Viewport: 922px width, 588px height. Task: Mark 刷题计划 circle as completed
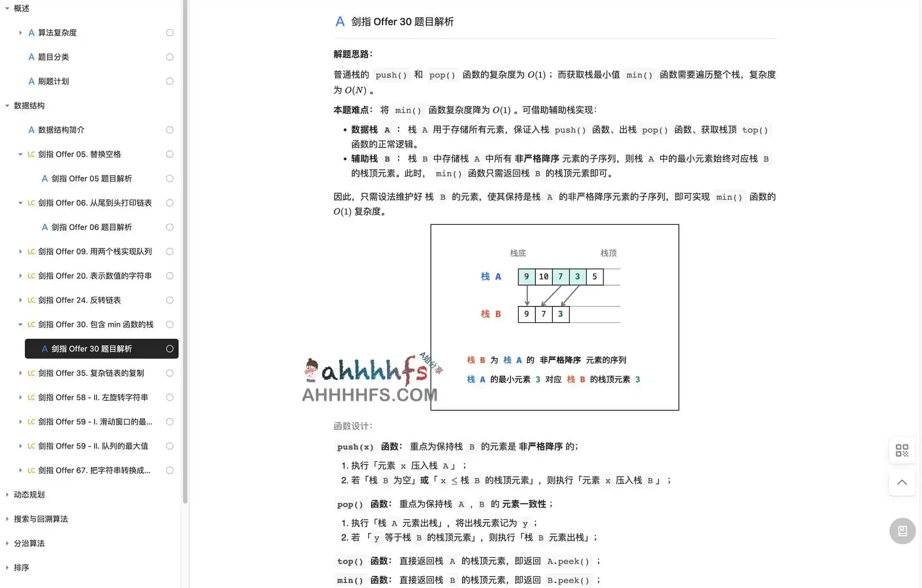(x=170, y=81)
